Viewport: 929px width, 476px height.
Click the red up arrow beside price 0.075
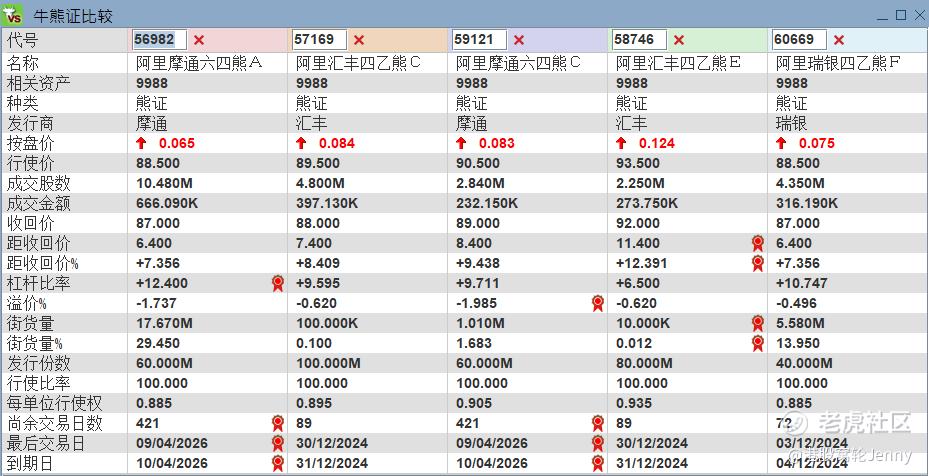click(781, 143)
